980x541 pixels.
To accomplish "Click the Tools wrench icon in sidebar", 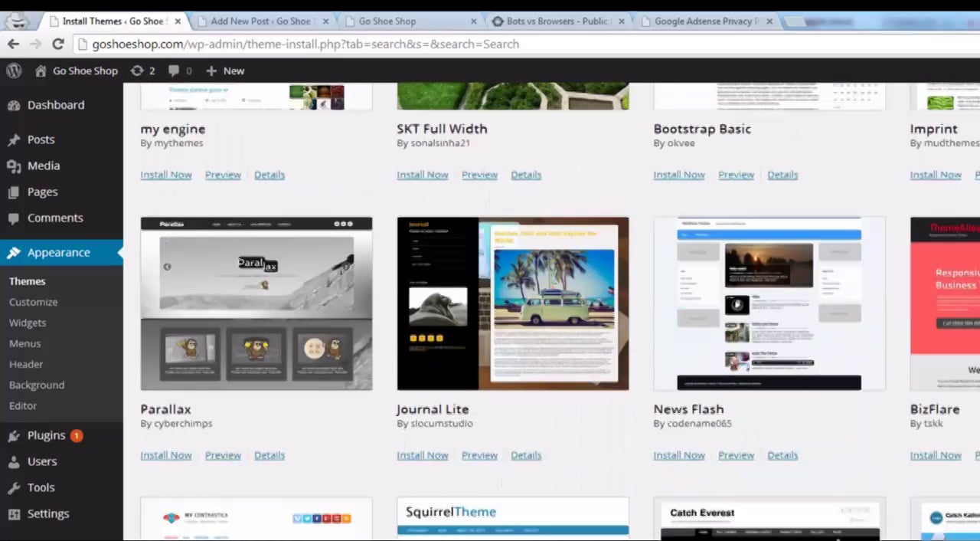I will coord(14,487).
